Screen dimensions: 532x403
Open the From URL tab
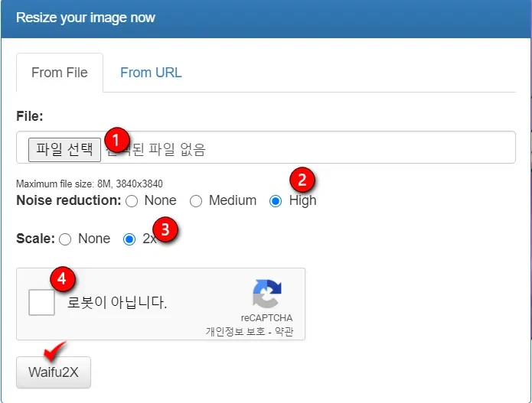click(151, 73)
